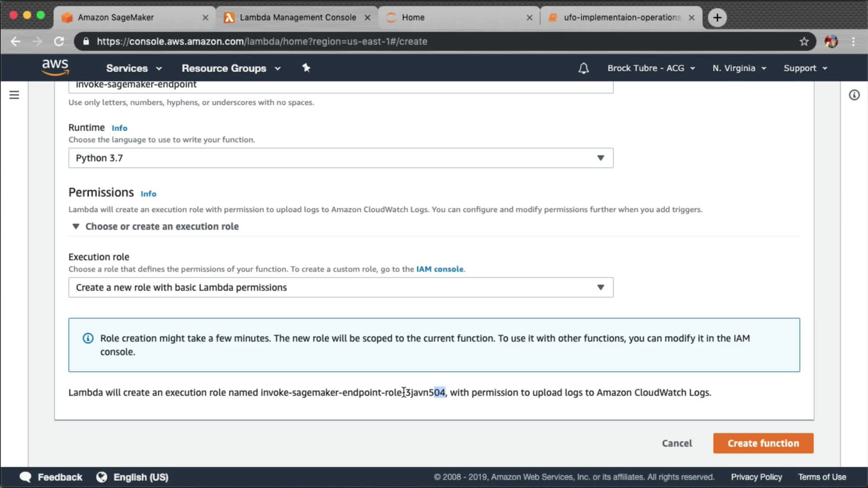
Task: Open the Python 3.7 runtime dropdown
Action: [x=340, y=158]
